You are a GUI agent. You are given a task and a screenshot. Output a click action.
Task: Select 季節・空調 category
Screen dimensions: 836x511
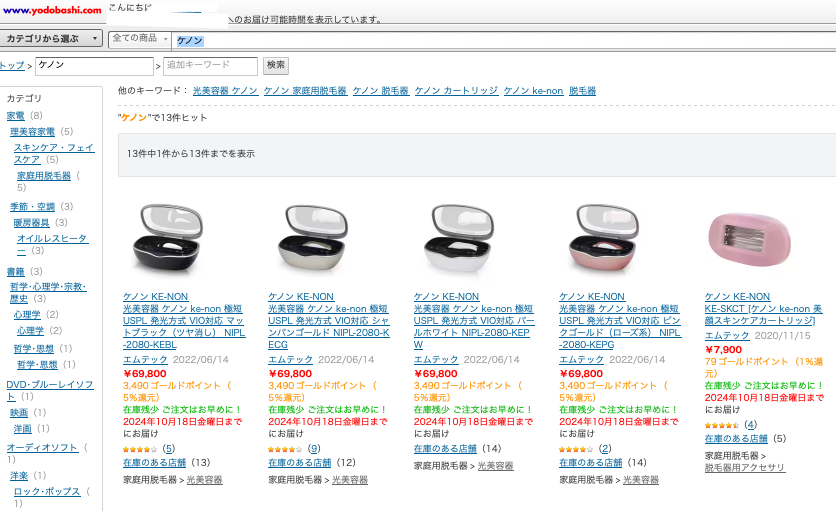pos(33,206)
